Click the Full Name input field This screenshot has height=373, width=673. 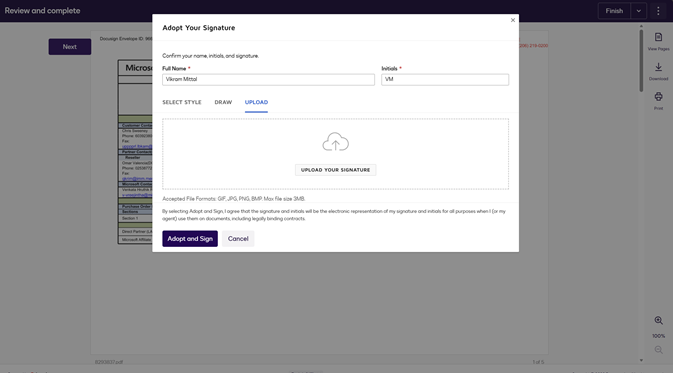pyautogui.click(x=268, y=79)
